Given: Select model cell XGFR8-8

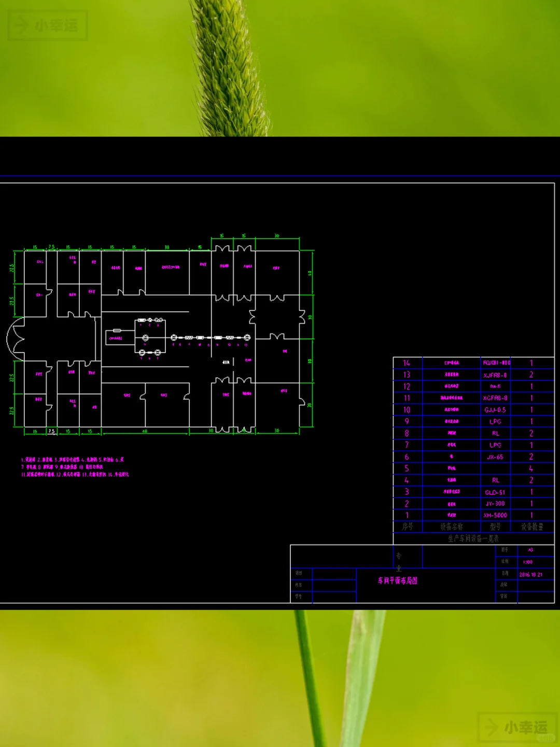Looking at the screenshot, I should pos(495,398).
